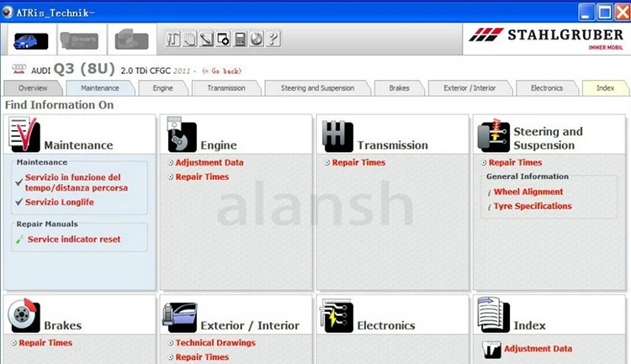Click the pencil edit note toolbar icon
This screenshot has width=631, height=364.
[x=206, y=39]
